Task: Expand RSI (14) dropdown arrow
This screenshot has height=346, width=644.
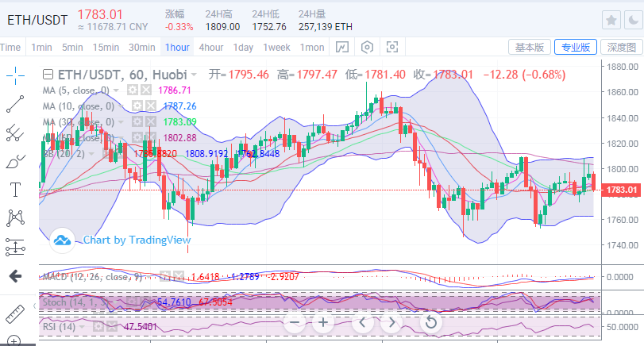Action: click(x=83, y=327)
